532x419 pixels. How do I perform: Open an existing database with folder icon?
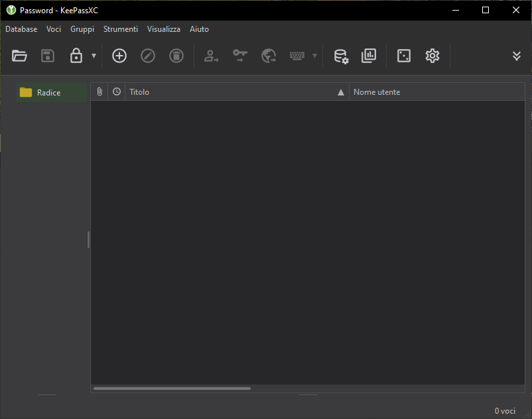[20, 56]
